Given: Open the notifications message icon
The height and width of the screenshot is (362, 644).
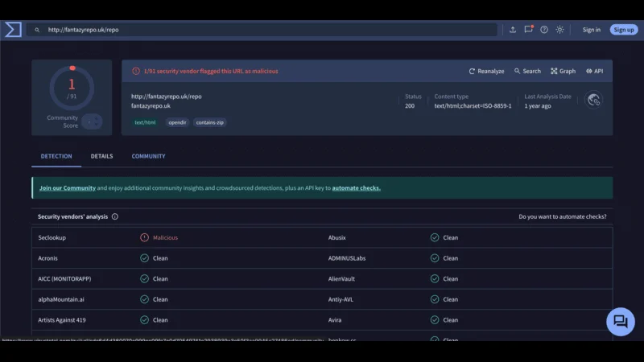Looking at the screenshot, I should click(x=528, y=30).
